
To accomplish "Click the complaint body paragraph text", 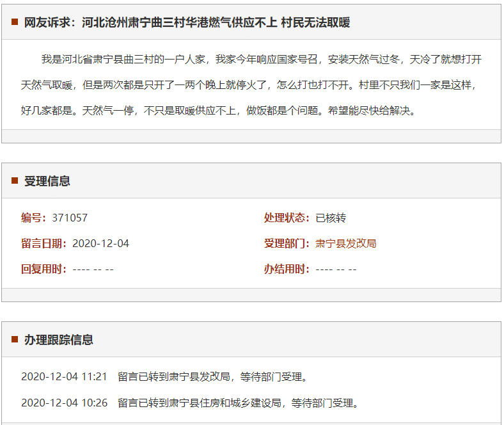I will point(251,84).
